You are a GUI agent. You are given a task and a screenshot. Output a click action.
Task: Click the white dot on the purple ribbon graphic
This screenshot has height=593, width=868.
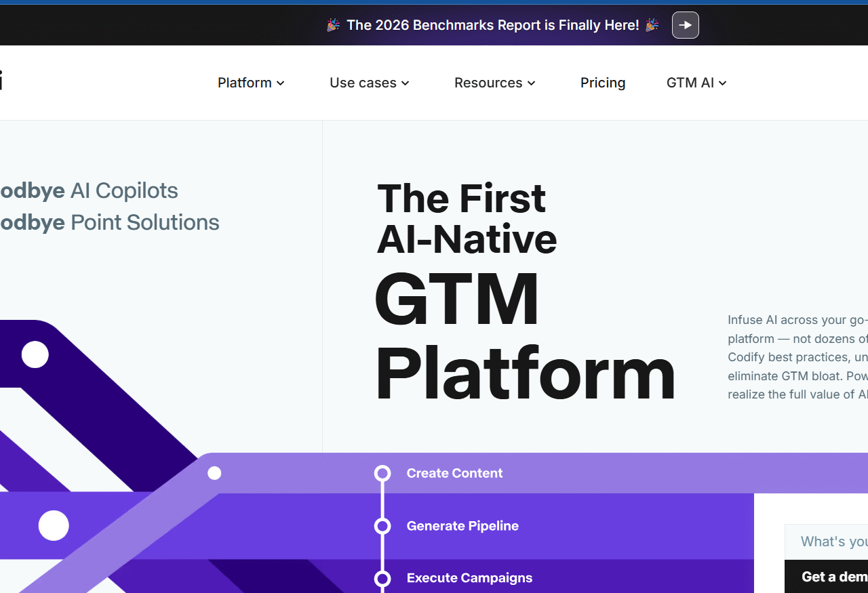coord(54,525)
